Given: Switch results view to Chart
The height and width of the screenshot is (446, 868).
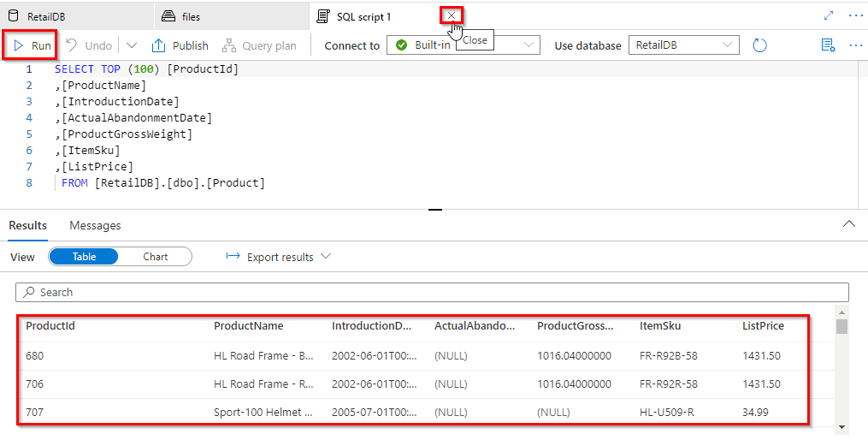Looking at the screenshot, I should 155,257.
